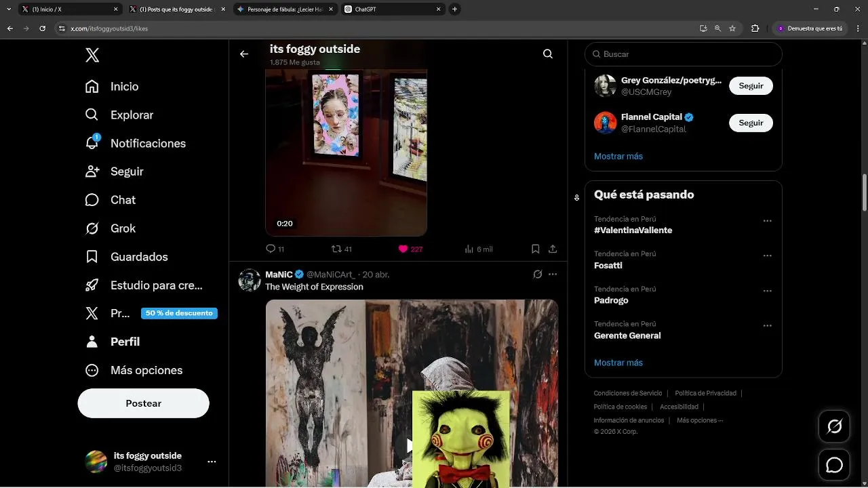Switch to Inicio / X browser tab
The width and height of the screenshot is (868, 488).
pyautogui.click(x=71, y=9)
